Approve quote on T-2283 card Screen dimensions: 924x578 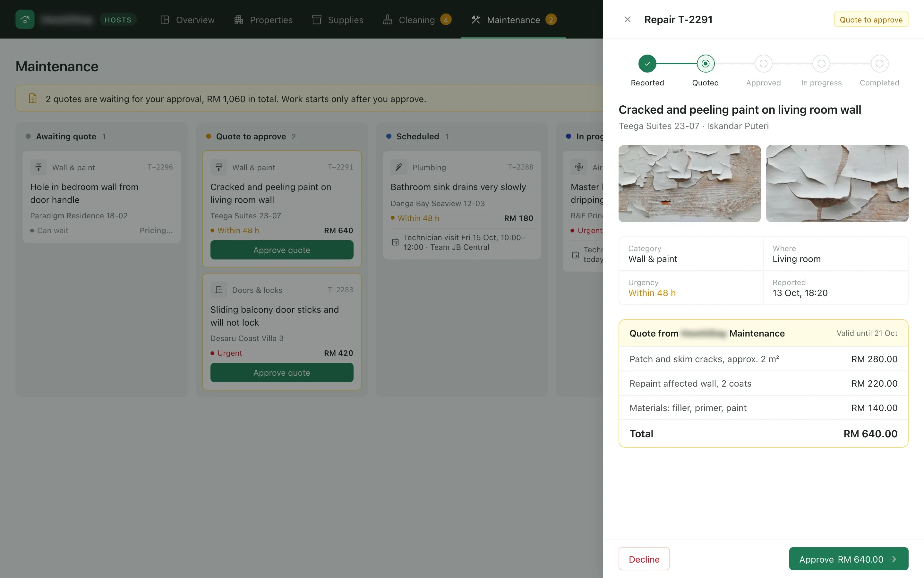tap(282, 373)
